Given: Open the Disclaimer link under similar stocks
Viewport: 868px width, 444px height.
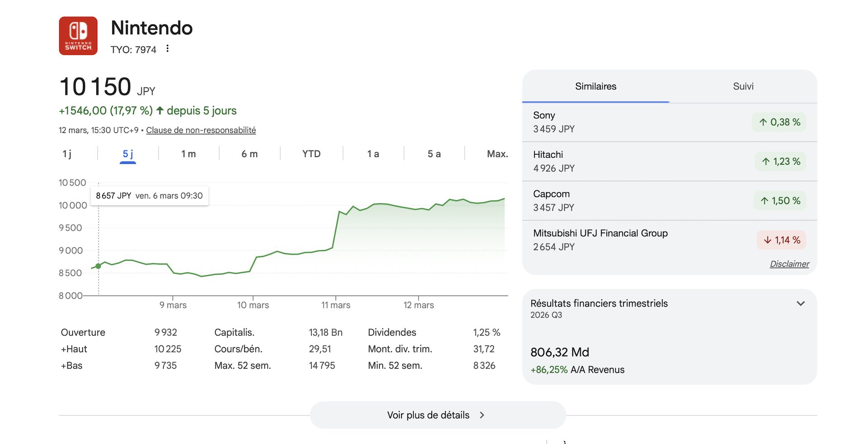Looking at the screenshot, I should point(789,264).
